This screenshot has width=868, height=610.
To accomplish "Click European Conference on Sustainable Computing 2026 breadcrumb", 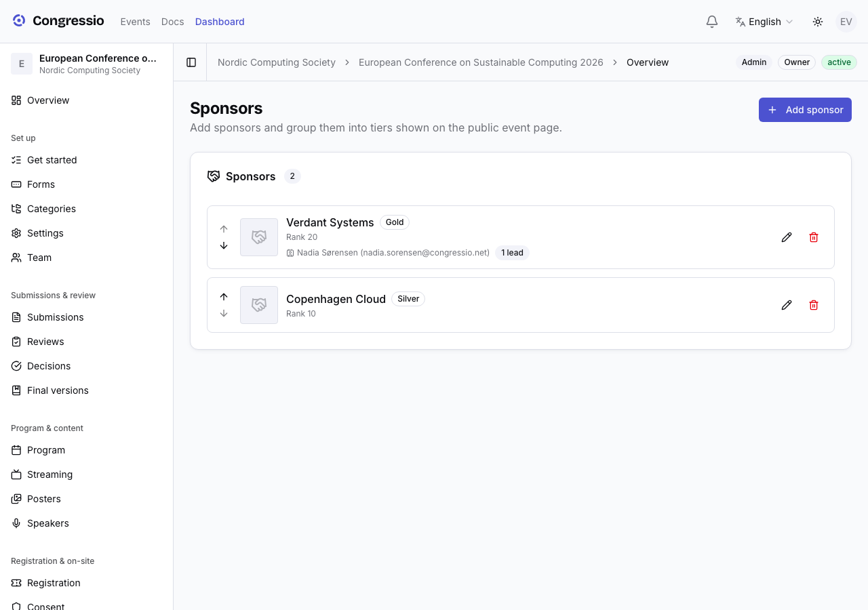I will (x=481, y=62).
